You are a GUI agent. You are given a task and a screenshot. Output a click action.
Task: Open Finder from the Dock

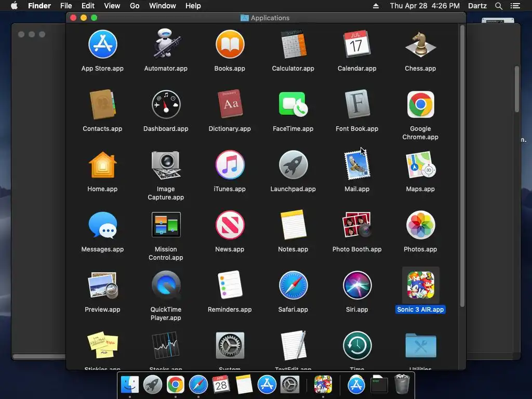130,385
